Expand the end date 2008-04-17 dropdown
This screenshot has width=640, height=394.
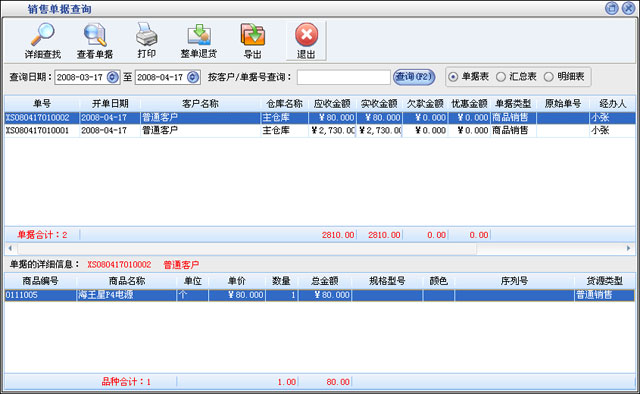pyautogui.click(x=193, y=77)
